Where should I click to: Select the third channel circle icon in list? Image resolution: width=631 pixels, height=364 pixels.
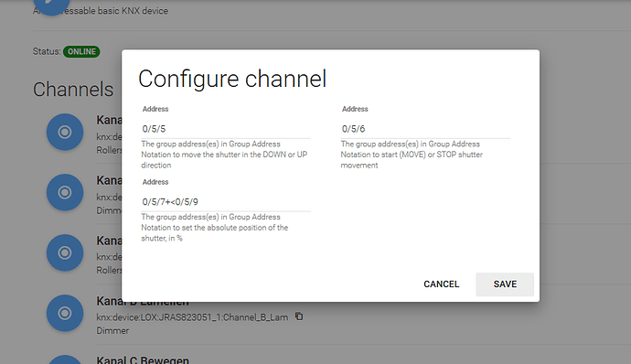[65, 252]
